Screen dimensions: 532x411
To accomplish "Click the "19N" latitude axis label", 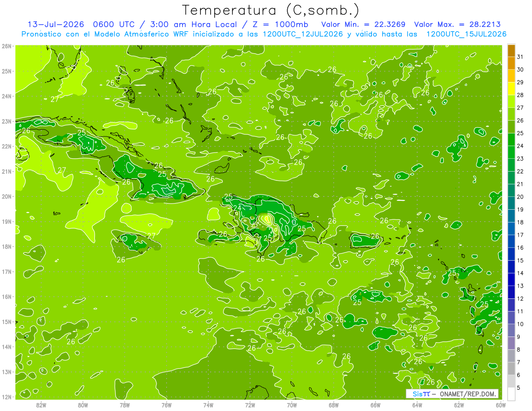I will click(6, 221).
